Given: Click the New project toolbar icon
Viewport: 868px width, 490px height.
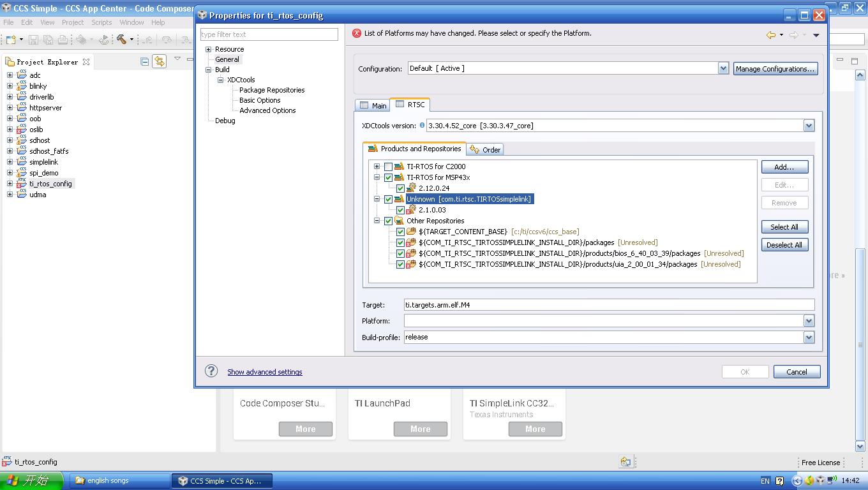Looking at the screenshot, I should pos(11,40).
